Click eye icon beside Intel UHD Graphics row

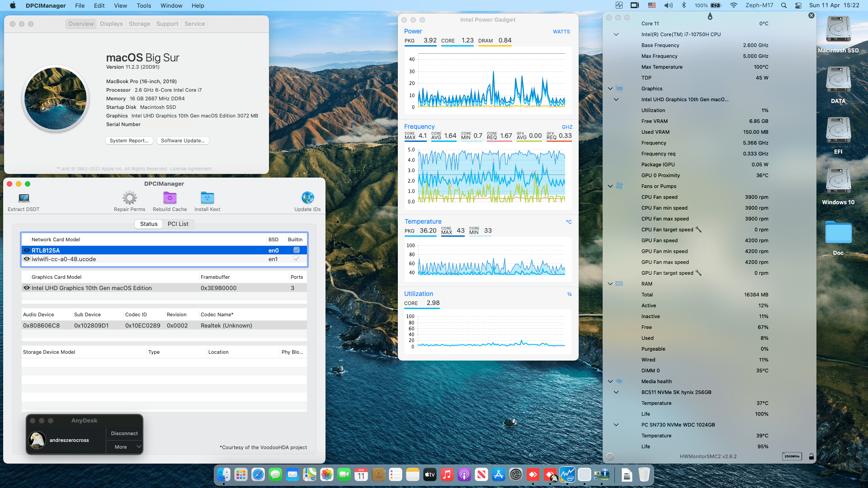[x=27, y=288]
